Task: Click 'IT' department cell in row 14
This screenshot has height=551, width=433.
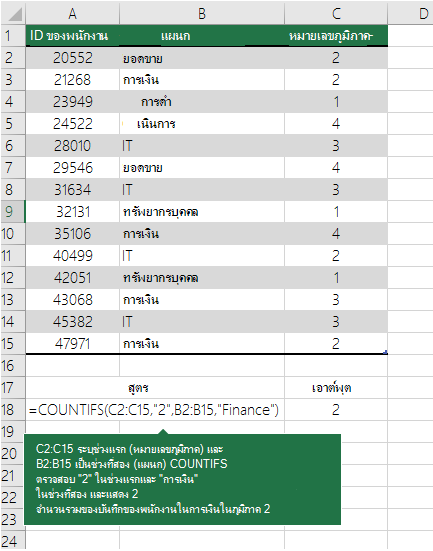Action: coord(202,322)
